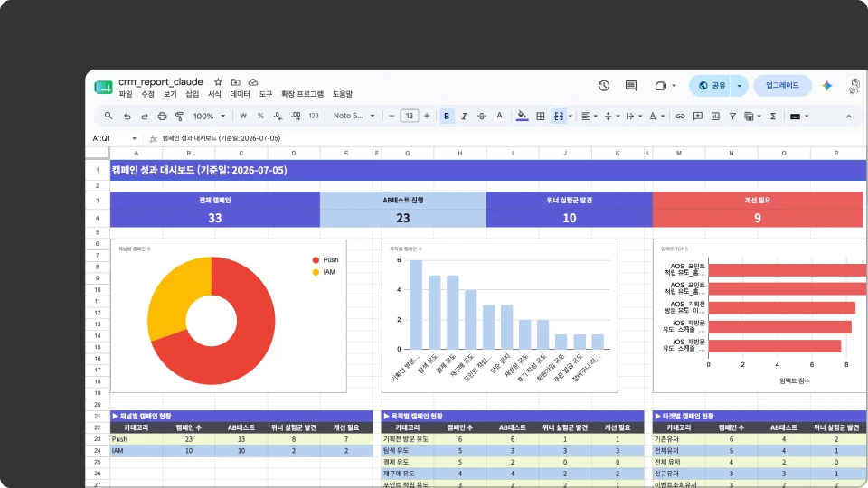Click the 업그레이드 button
868x488 pixels.
coord(782,85)
